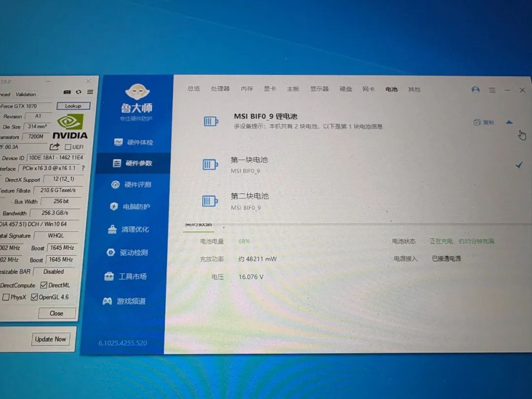Open 硬件评测 section
Viewport: 532px width, 399px height.
[132, 185]
